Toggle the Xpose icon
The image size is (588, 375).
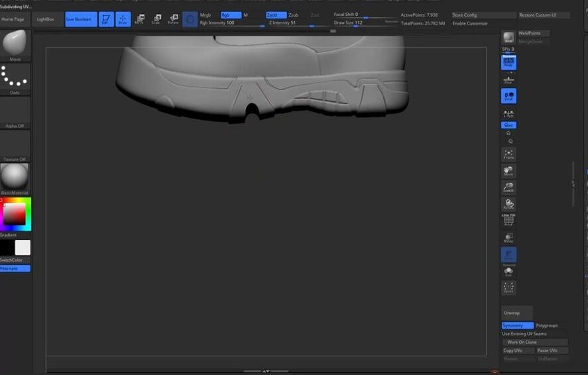[x=508, y=288]
